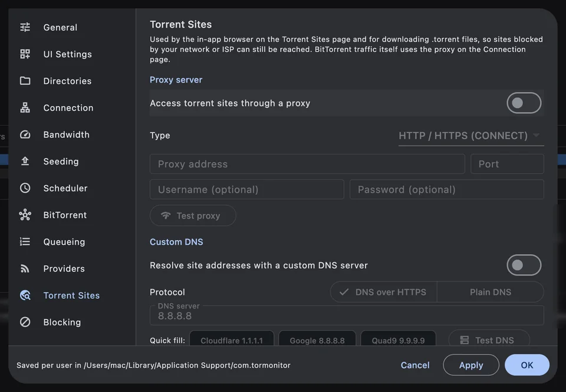Select the Torrent Sites sidebar entry

(x=72, y=295)
